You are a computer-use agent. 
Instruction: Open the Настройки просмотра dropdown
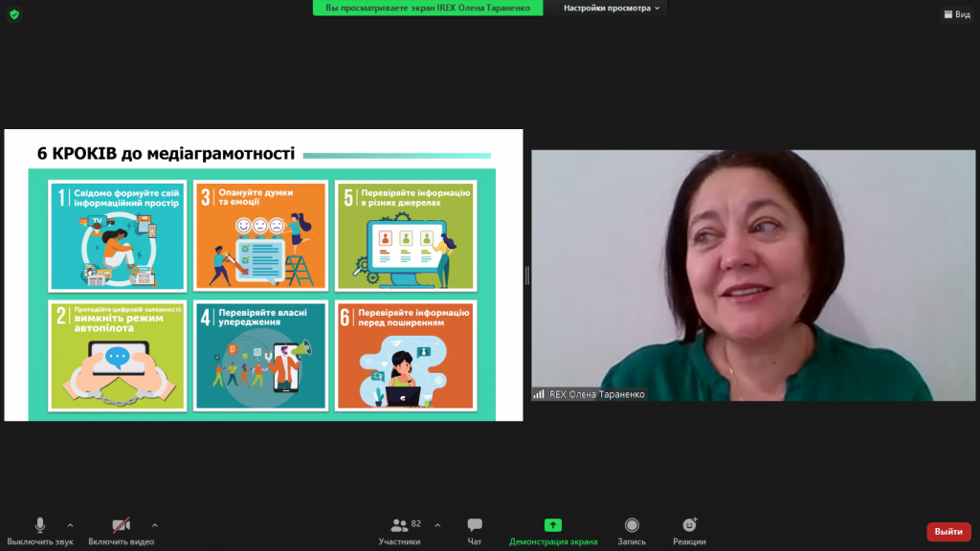612,8
